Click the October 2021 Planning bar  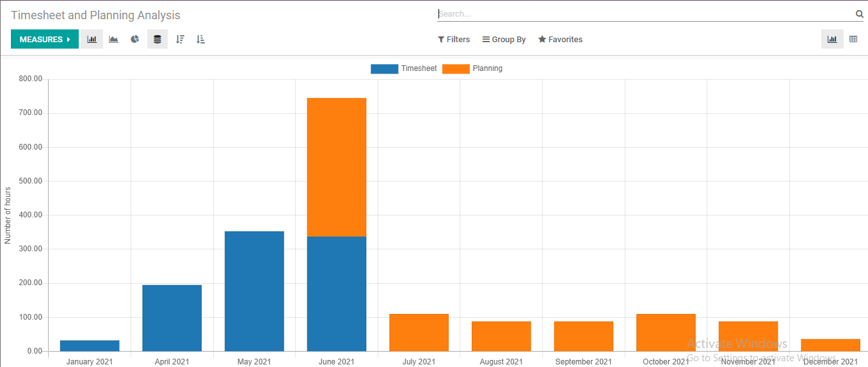666,332
